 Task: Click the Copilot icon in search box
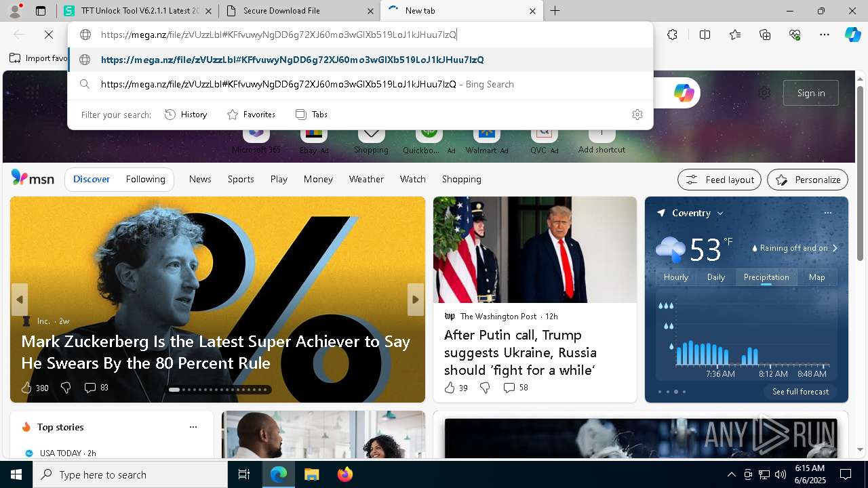click(684, 93)
